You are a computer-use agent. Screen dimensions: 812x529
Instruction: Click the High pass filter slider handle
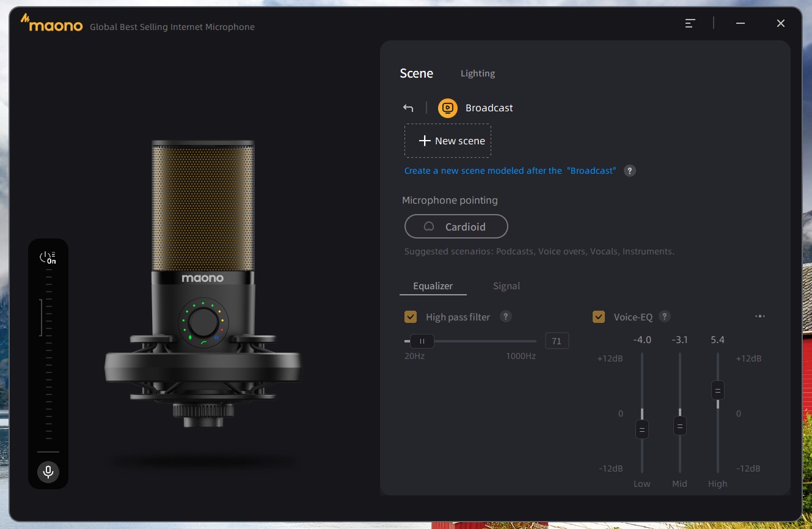(422, 341)
